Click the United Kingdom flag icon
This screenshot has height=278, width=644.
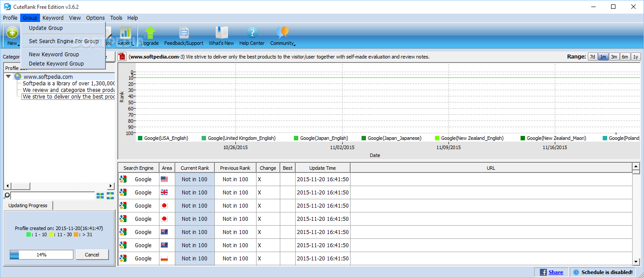164,192
